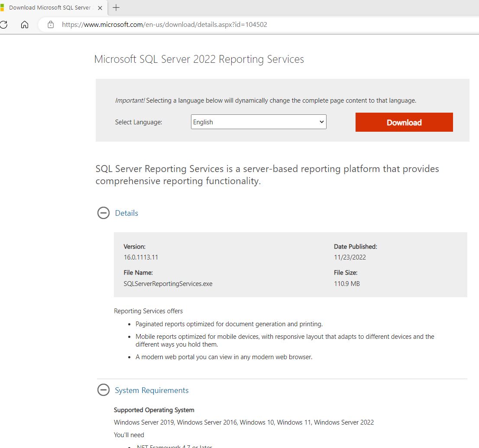View site information via the lock icon
The height and width of the screenshot is (448, 479).
tap(51, 25)
